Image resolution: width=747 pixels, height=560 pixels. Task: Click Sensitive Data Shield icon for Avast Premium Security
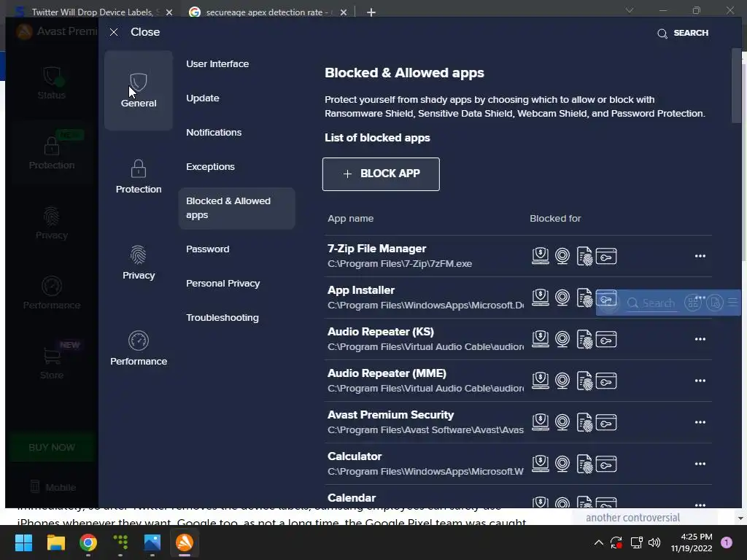point(584,422)
